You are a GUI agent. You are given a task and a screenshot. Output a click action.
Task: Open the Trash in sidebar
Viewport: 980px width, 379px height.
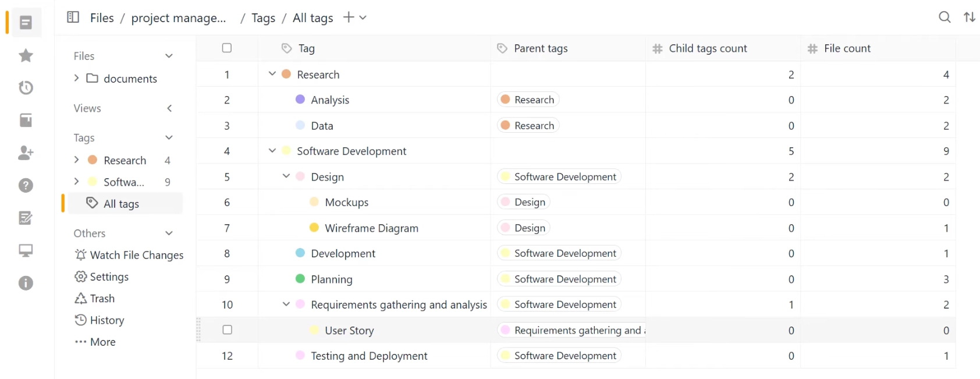tap(102, 299)
